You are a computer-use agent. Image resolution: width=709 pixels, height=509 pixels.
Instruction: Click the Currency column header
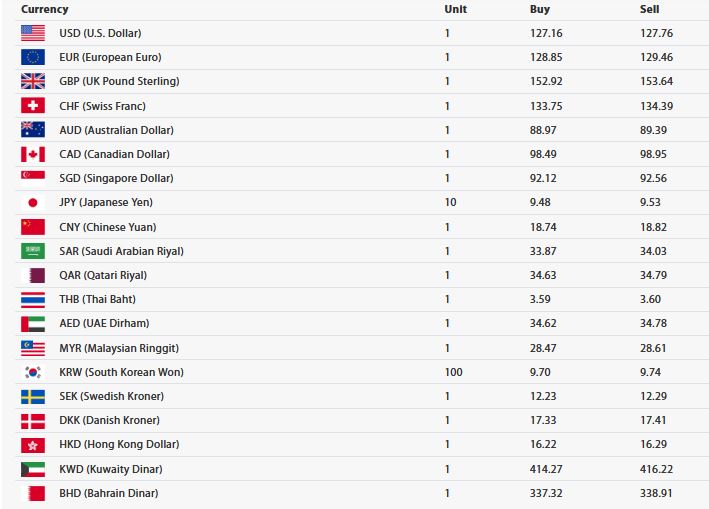click(45, 9)
